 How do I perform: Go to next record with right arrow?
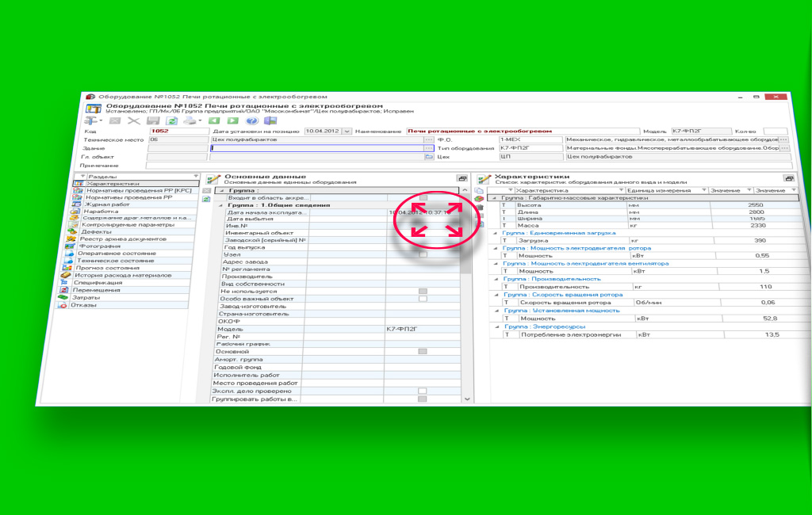pos(233,120)
